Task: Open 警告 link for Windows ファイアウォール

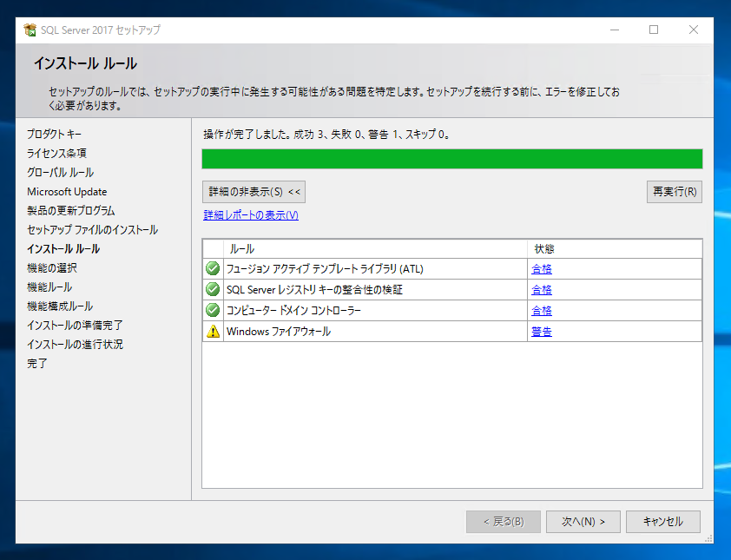Action: click(541, 332)
